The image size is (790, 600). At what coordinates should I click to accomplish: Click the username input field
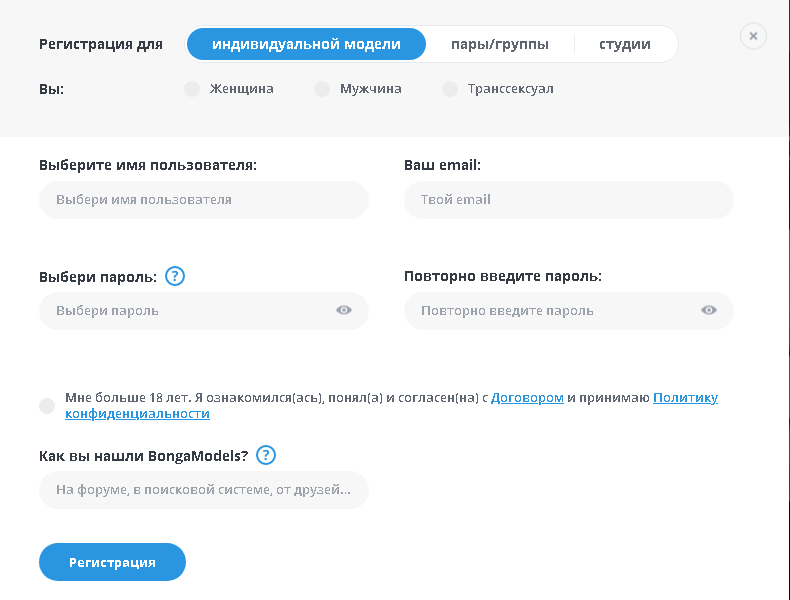203,200
